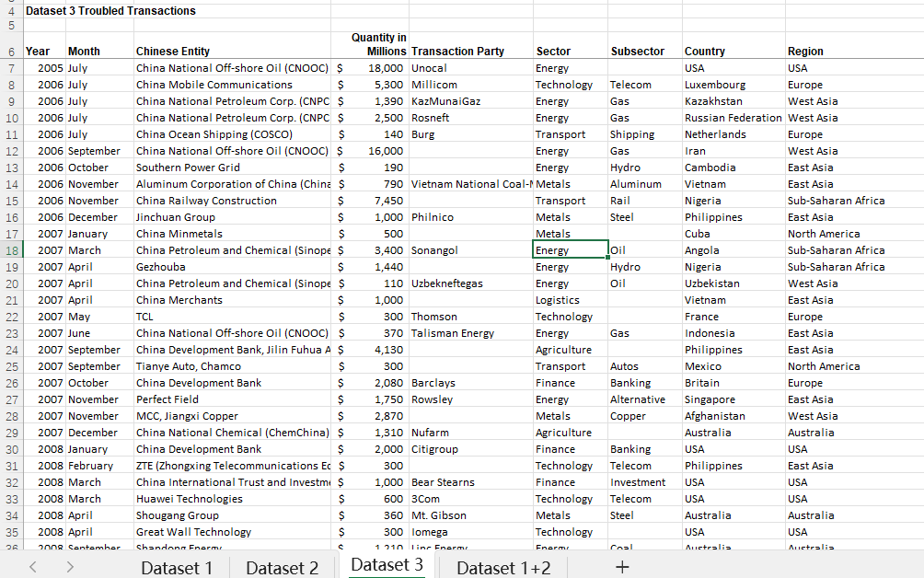
Task: Click the Quantity in Millions header cell
Action: [370, 45]
